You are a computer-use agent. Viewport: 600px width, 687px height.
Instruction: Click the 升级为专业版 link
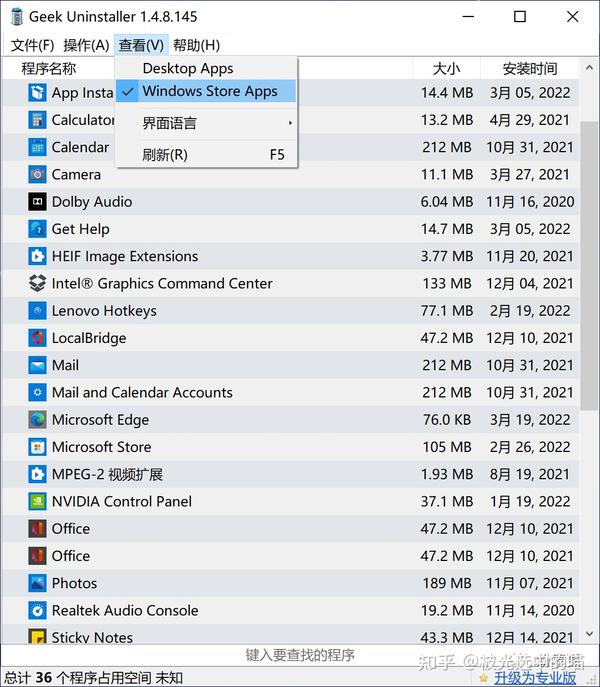(x=535, y=678)
